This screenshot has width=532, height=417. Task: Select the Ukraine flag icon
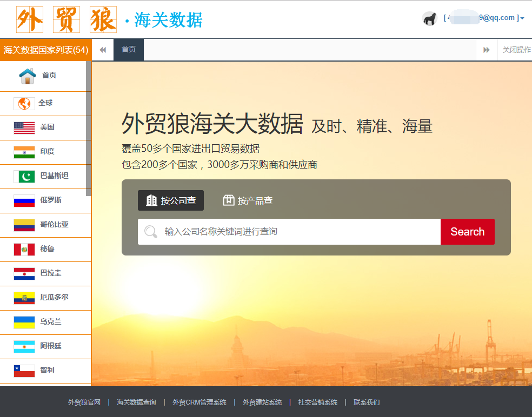click(24, 322)
